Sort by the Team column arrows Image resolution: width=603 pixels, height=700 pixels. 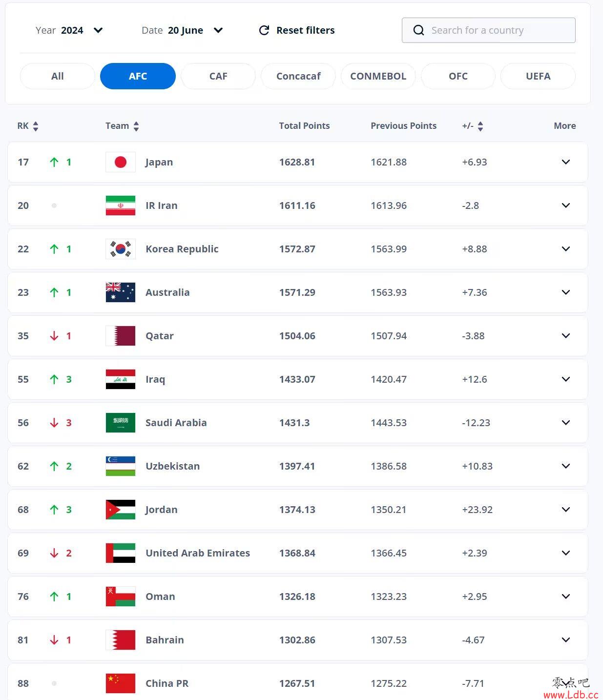click(x=136, y=126)
